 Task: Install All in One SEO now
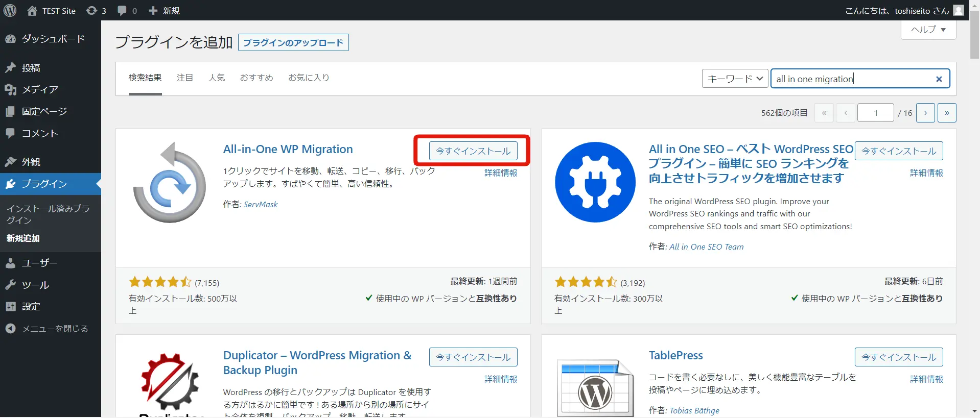899,151
